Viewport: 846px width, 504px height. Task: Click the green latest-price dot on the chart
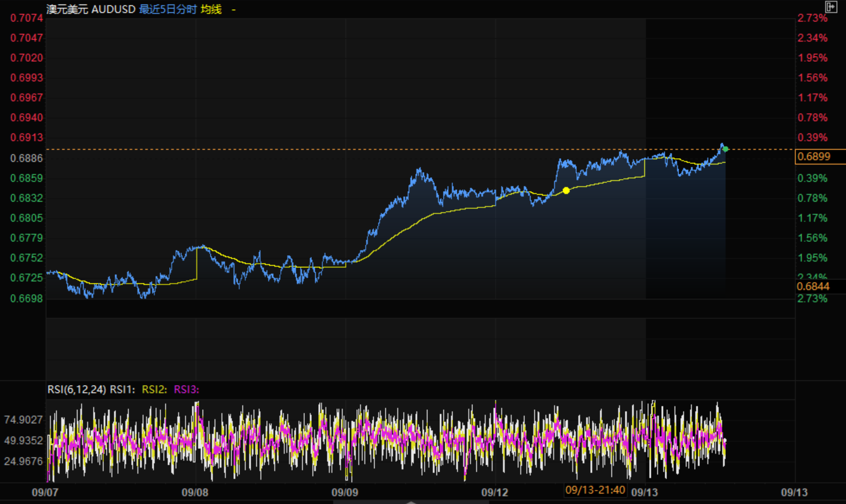(x=725, y=149)
